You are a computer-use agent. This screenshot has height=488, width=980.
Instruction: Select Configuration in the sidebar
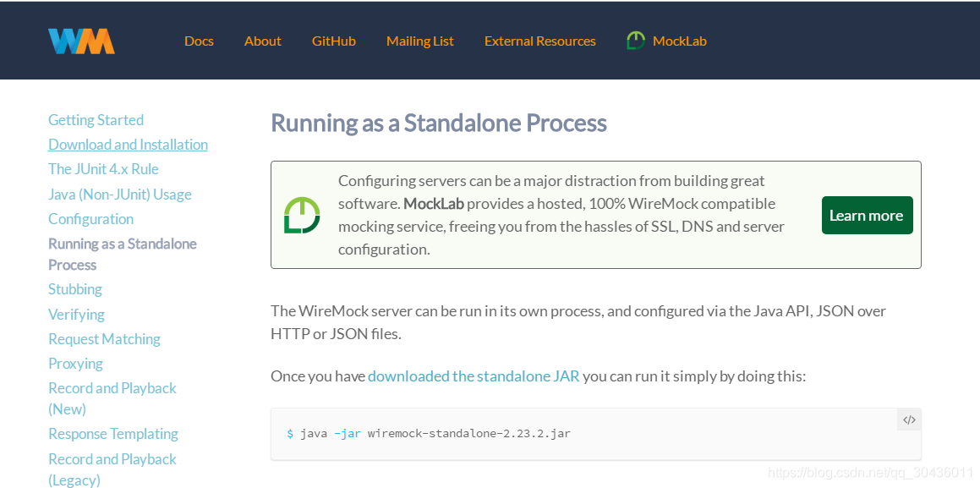(90, 219)
